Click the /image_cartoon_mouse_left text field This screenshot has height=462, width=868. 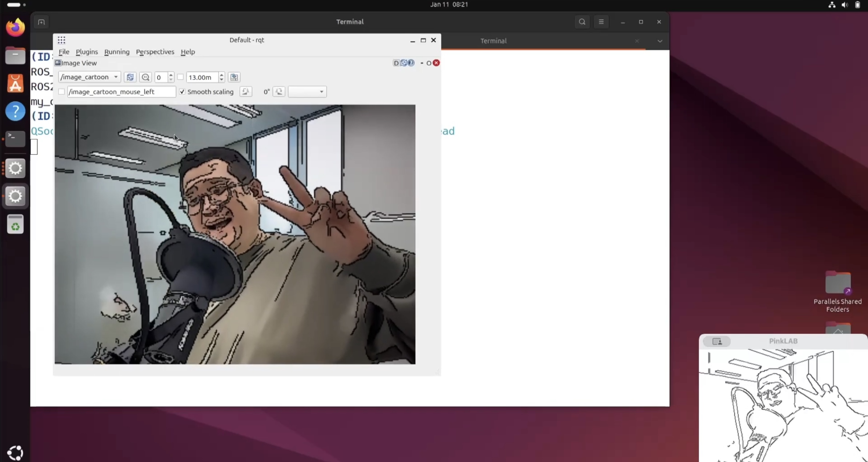coord(121,92)
